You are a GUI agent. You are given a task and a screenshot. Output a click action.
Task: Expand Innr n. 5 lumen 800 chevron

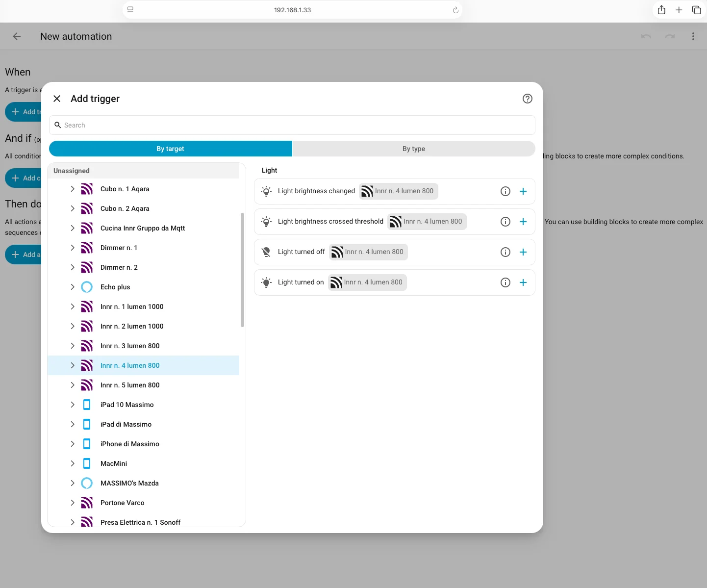tap(73, 385)
